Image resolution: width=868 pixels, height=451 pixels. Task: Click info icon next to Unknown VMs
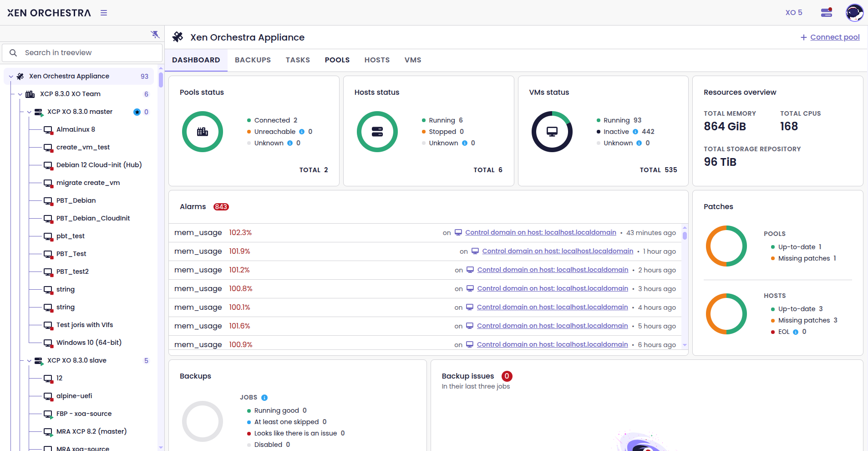(x=639, y=143)
